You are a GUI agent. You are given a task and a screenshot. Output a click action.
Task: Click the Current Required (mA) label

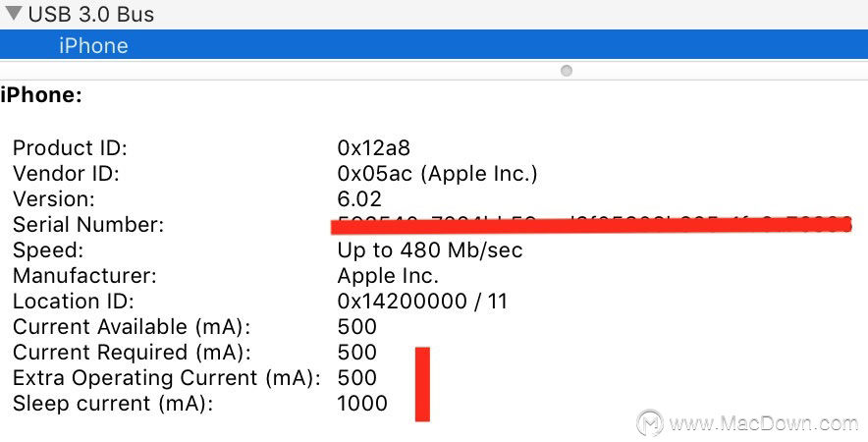132,353
